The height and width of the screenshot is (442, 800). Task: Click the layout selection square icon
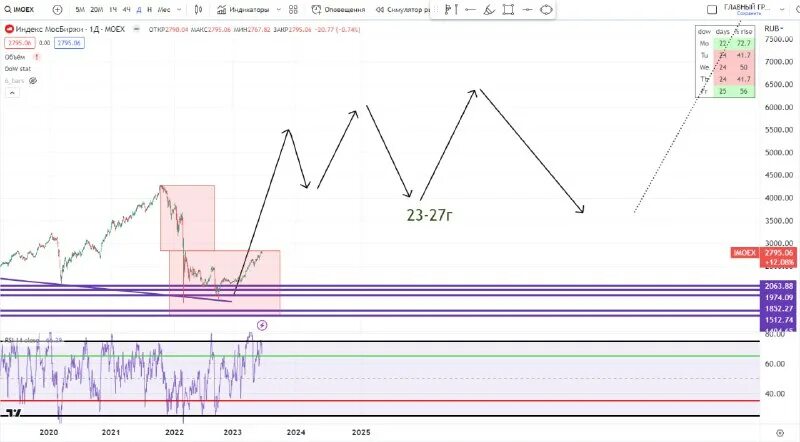(712, 9)
